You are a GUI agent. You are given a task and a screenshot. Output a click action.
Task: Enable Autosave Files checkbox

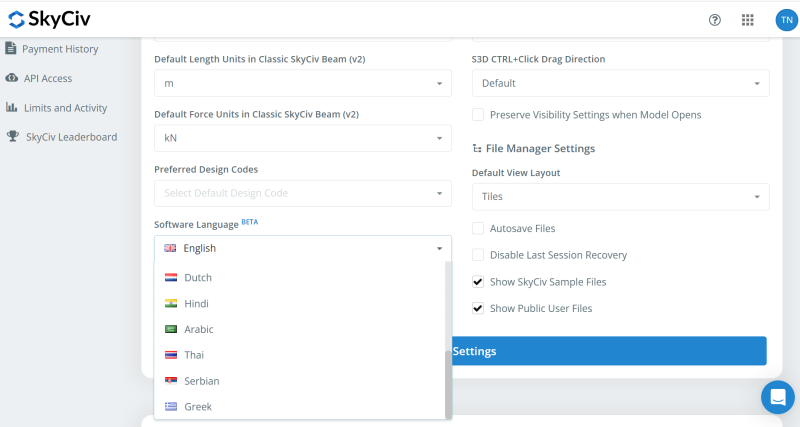(x=478, y=229)
